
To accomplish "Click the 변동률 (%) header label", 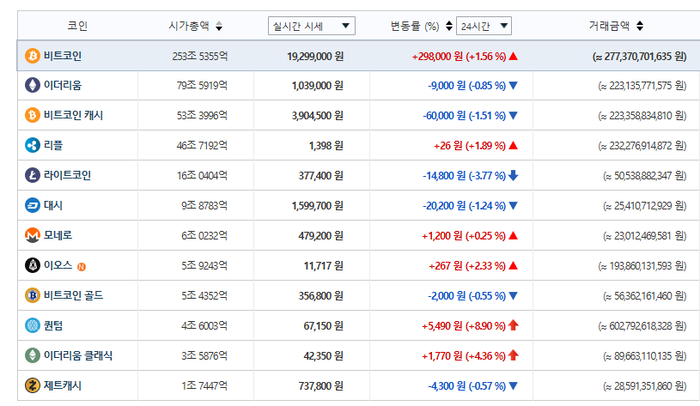I will (415, 26).
